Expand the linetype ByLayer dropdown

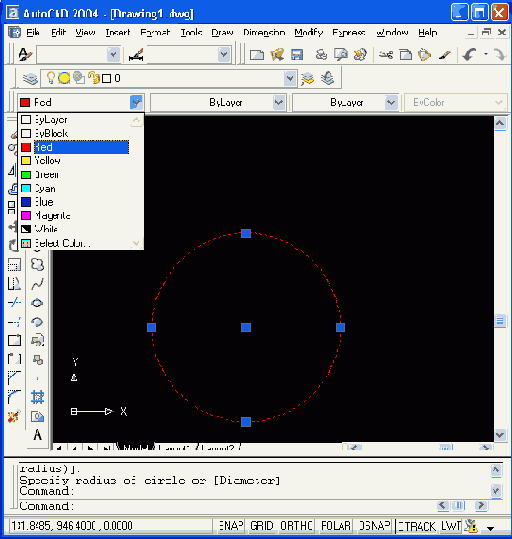[279, 102]
